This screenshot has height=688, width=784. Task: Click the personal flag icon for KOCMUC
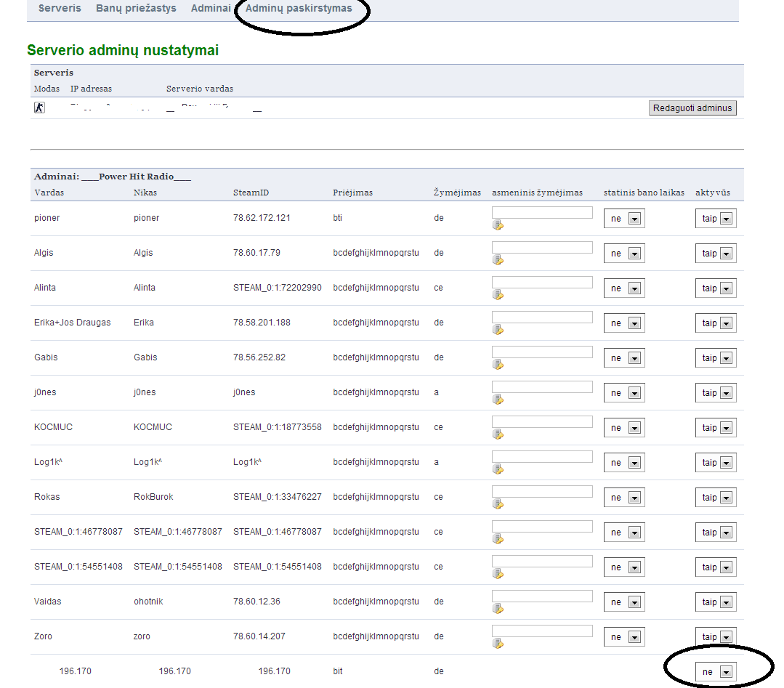pos(498,434)
